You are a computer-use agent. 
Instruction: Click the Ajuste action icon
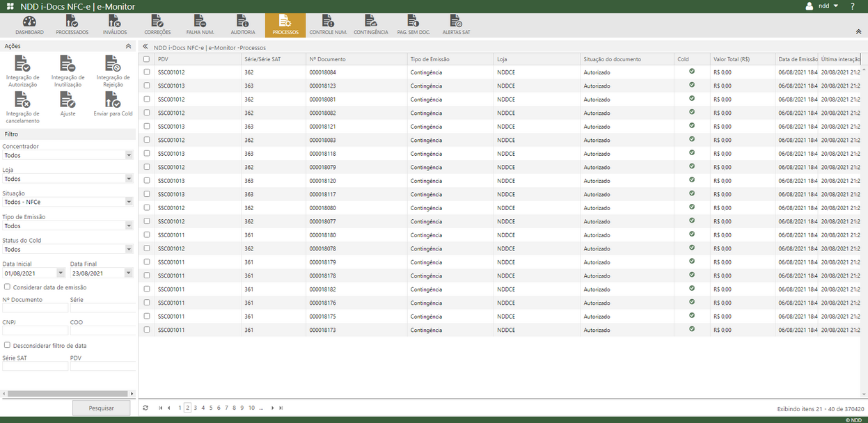pyautogui.click(x=68, y=103)
